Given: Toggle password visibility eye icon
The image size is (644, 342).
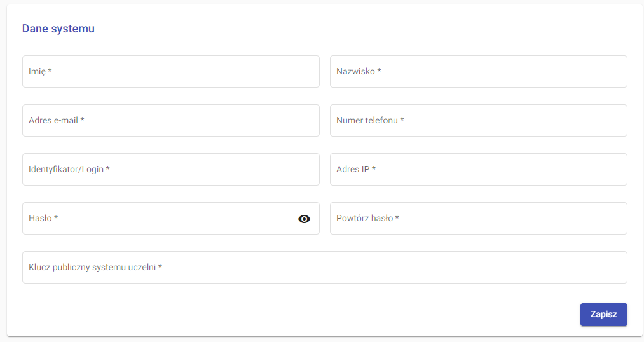Looking at the screenshot, I should tap(304, 219).
